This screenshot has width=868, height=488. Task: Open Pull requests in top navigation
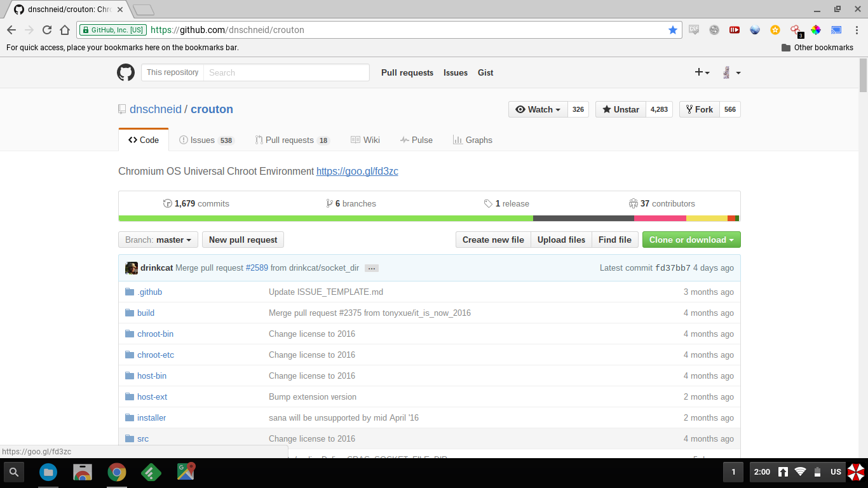pos(407,72)
